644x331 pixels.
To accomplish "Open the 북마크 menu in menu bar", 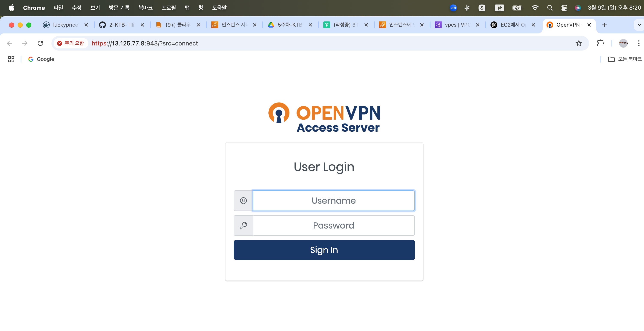I will tap(146, 8).
